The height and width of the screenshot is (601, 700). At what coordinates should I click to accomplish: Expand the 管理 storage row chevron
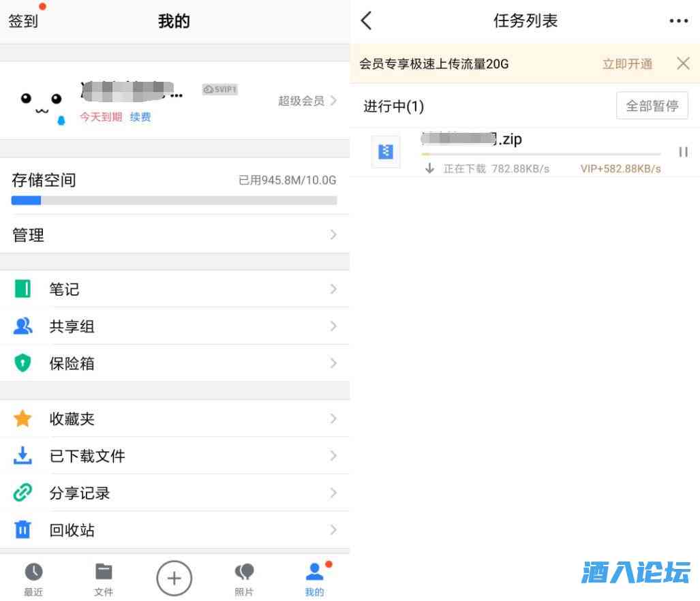pos(333,234)
